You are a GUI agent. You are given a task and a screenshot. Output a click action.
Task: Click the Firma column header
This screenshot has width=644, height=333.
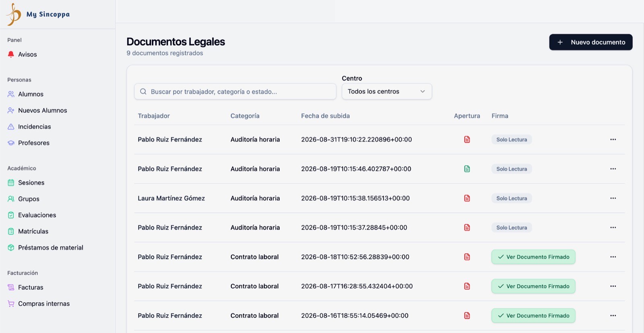tap(500, 116)
